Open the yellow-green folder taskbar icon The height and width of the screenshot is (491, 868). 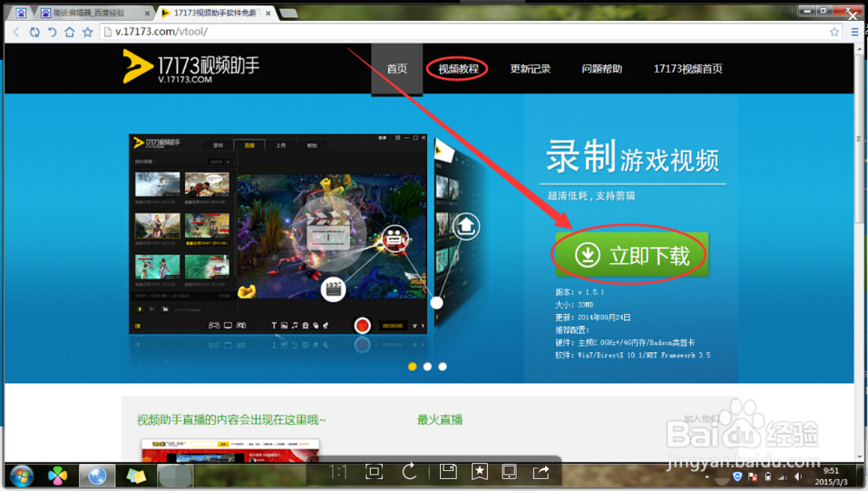click(x=135, y=476)
